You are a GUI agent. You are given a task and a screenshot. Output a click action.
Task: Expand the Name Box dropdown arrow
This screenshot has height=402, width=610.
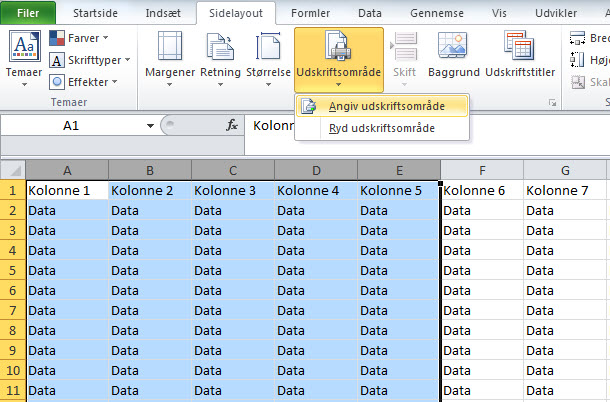pos(150,126)
